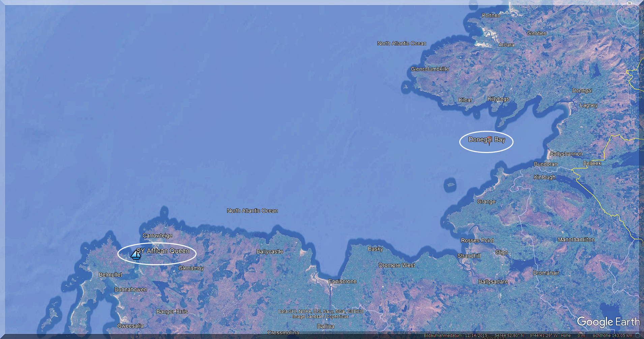Image resolution: width=644 pixels, height=339 pixels.
Task: Click zoom-out end of the zoom slider
Action: pyautogui.click(x=629, y=112)
